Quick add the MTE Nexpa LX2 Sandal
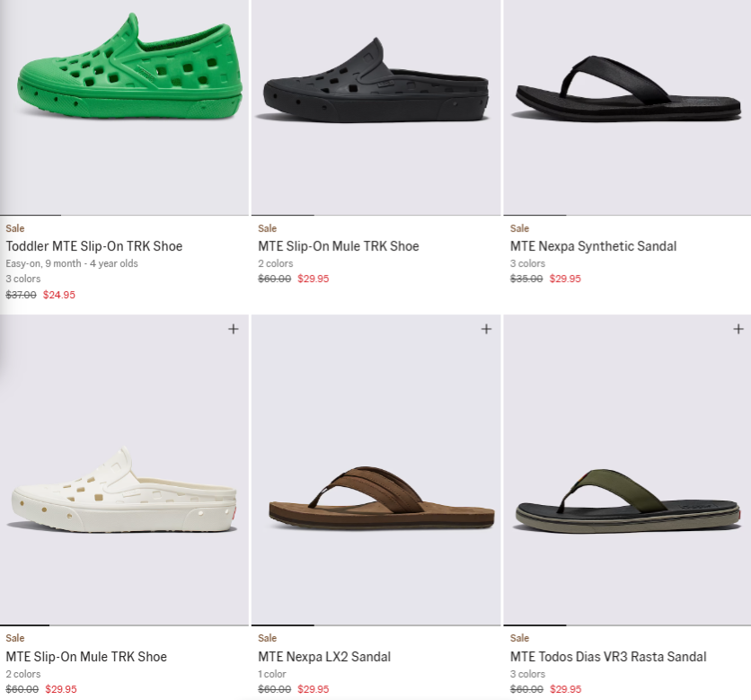 (x=486, y=329)
